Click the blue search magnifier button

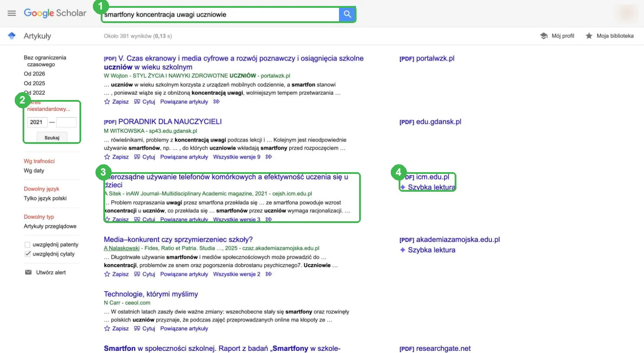347,14
